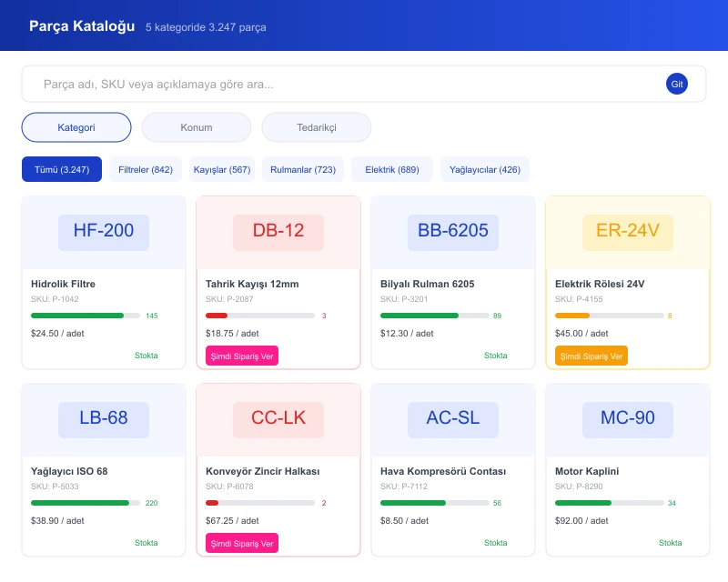
Task: Select the Kategori filter tab
Action: tap(76, 127)
